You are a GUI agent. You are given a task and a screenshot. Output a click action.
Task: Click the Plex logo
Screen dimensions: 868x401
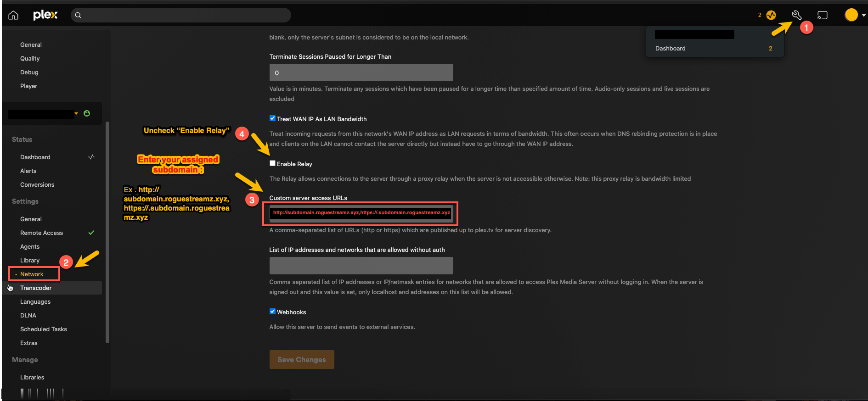click(45, 15)
